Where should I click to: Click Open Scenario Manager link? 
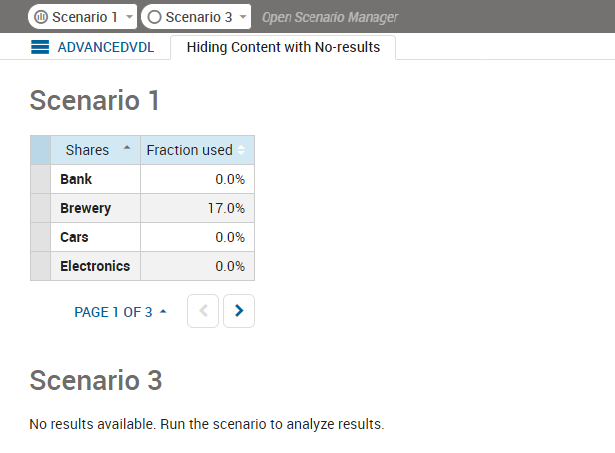click(329, 17)
